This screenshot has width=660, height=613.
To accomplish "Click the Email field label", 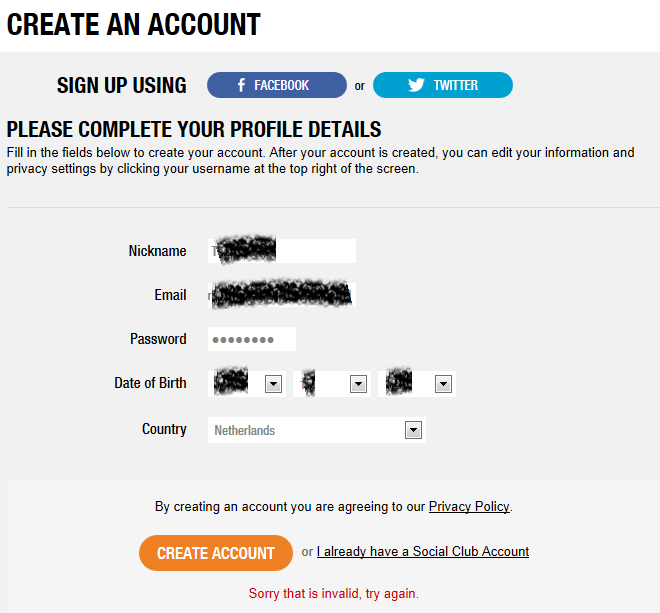I will [170, 295].
